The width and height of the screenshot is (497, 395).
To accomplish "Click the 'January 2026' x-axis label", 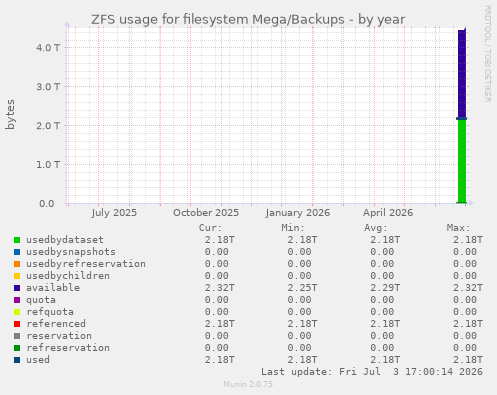I will 298,213.
